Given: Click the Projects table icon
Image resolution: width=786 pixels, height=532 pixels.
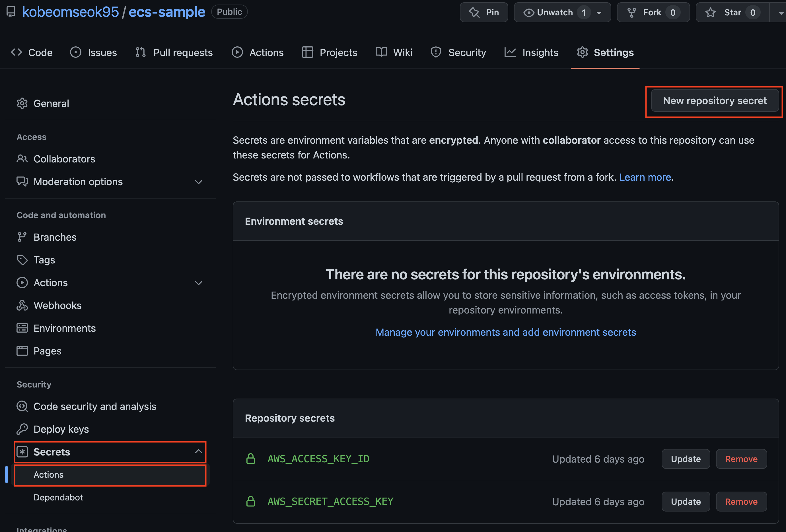Looking at the screenshot, I should click(307, 52).
